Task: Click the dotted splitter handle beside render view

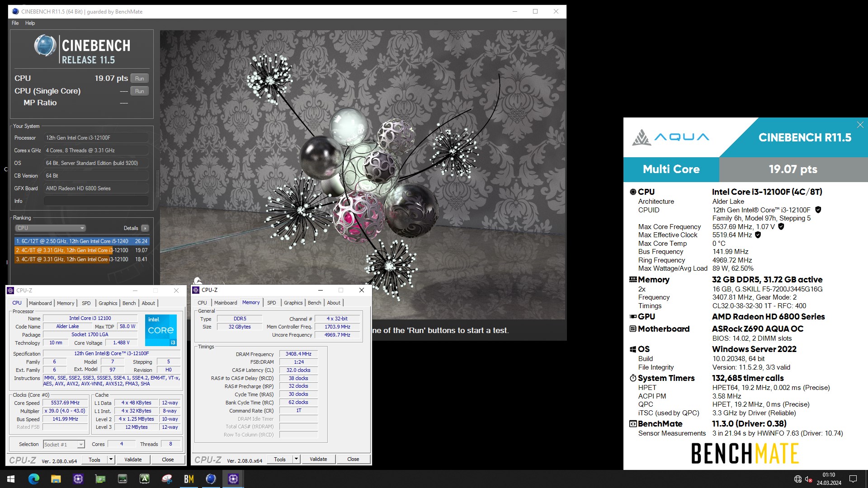Action: [x=157, y=184]
